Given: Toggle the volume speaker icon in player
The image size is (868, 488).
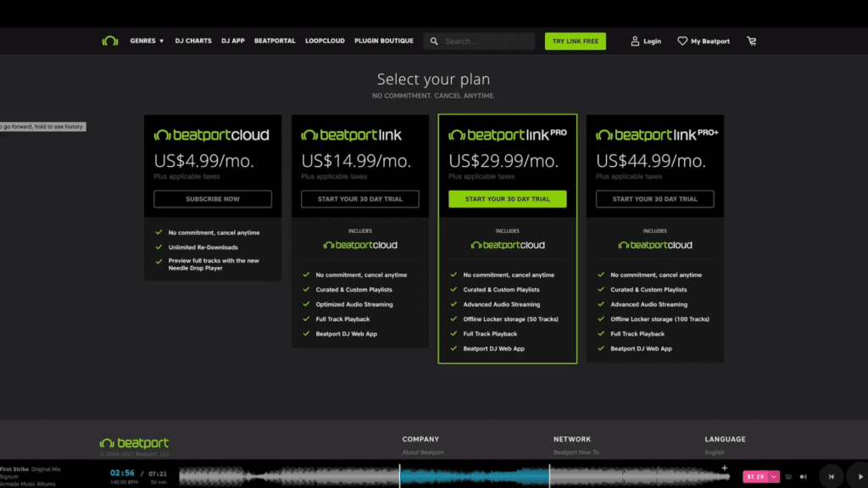Looking at the screenshot, I should point(804,476).
